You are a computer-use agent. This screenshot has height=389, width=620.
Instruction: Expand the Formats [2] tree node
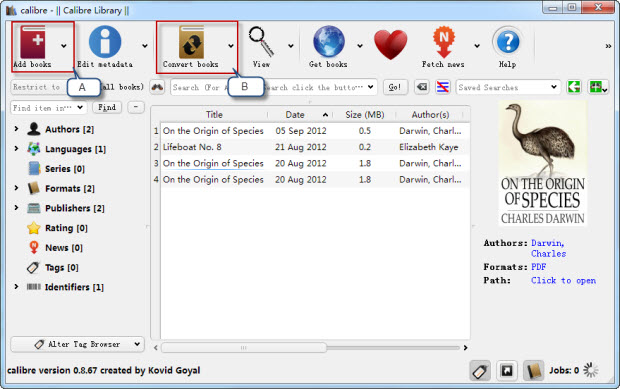pos(16,188)
